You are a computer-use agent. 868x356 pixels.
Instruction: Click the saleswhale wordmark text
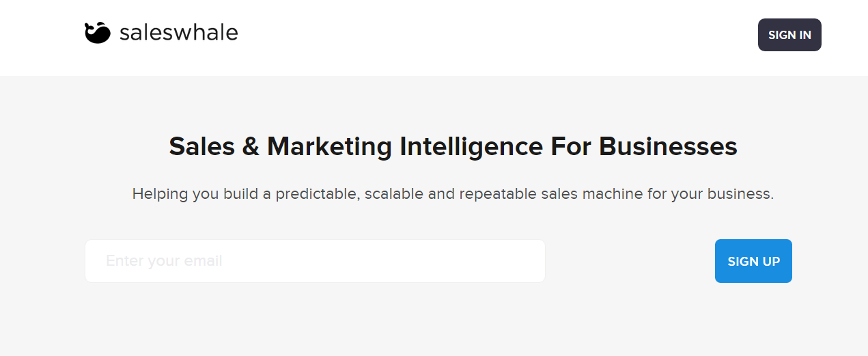tap(178, 33)
